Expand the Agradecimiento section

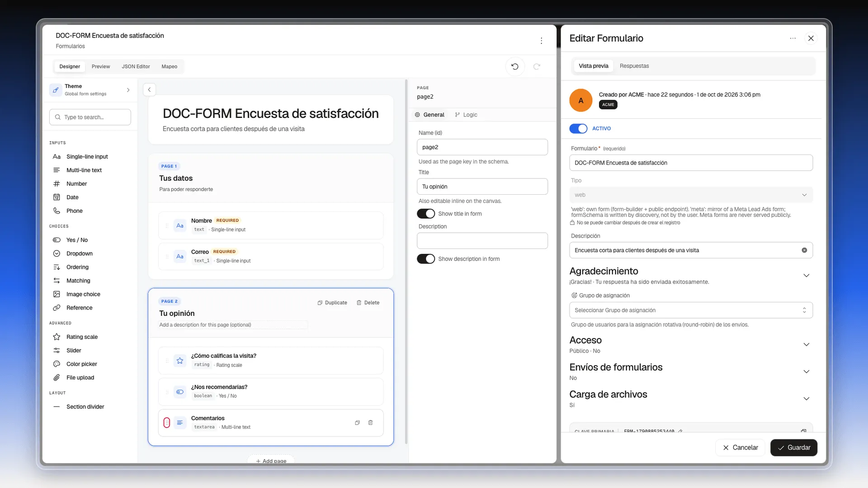[x=806, y=276]
